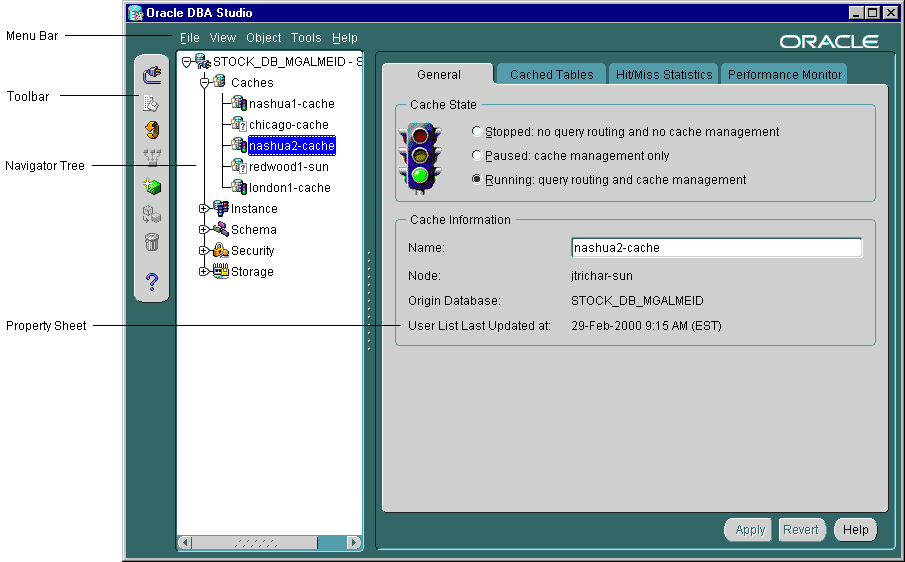Click the Schema node icon in the tree
Screen dimensions: 905x562
(x=220, y=229)
